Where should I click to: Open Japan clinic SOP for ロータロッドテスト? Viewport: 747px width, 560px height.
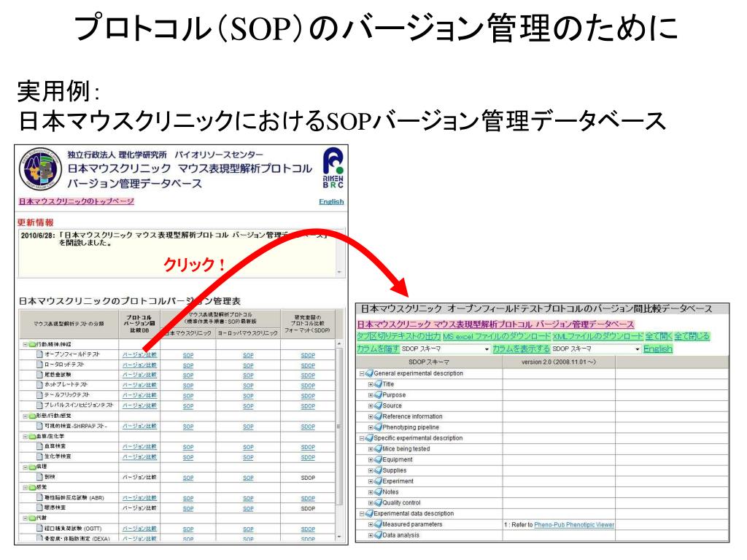coord(188,366)
